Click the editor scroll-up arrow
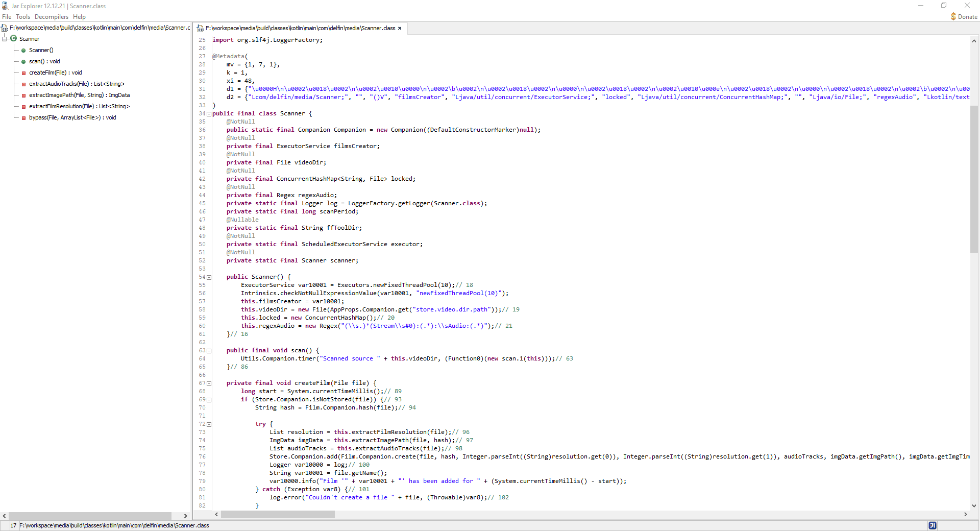This screenshot has width=980, height=531. (974, 41)
